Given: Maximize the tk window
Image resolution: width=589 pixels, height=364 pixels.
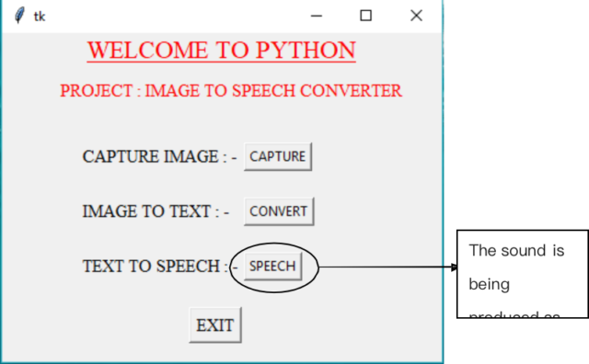Looking at the screenshot, I should (365, 16).
